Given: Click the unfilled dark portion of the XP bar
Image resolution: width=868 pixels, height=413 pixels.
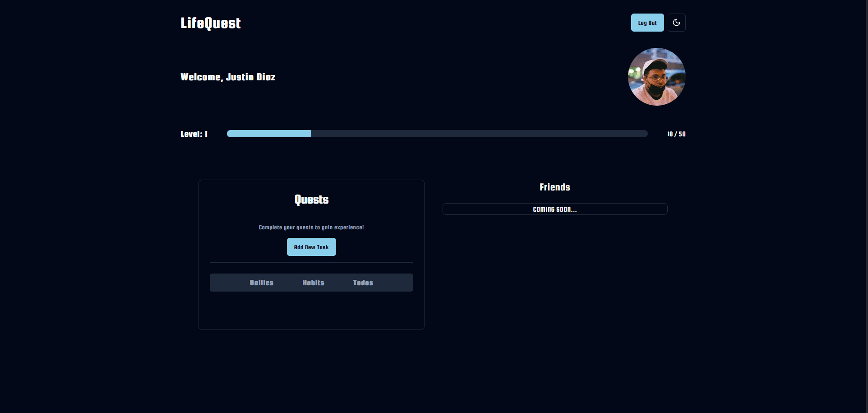Looking at the screenshot, I should pyautogui.click(x=478, y=134).
